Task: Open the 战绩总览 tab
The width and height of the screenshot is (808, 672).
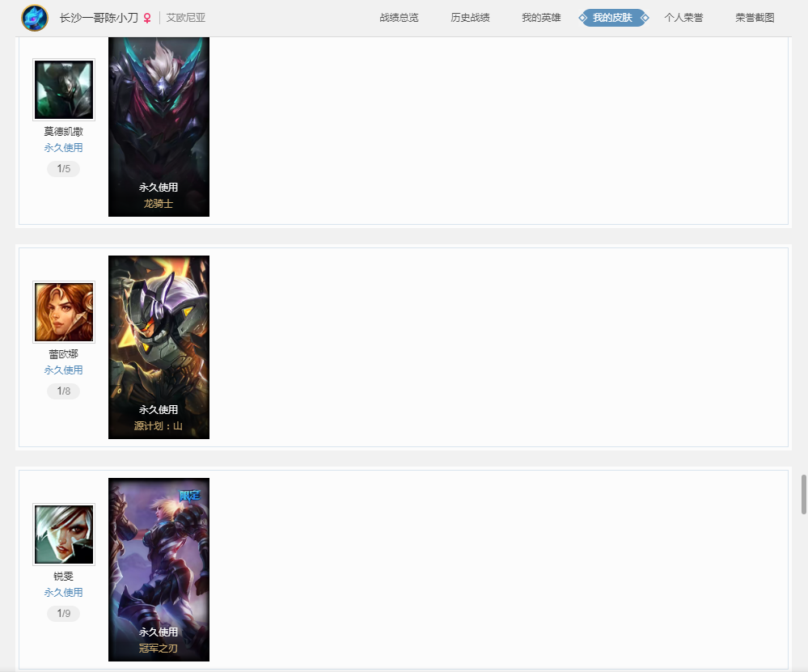Action: click(x=399, y=18)
